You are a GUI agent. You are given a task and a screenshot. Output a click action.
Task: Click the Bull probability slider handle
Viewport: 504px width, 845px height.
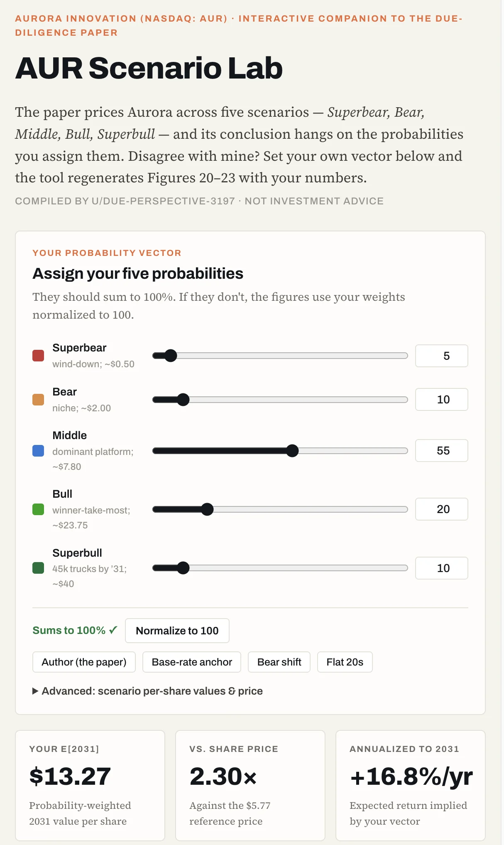(207, 509)
